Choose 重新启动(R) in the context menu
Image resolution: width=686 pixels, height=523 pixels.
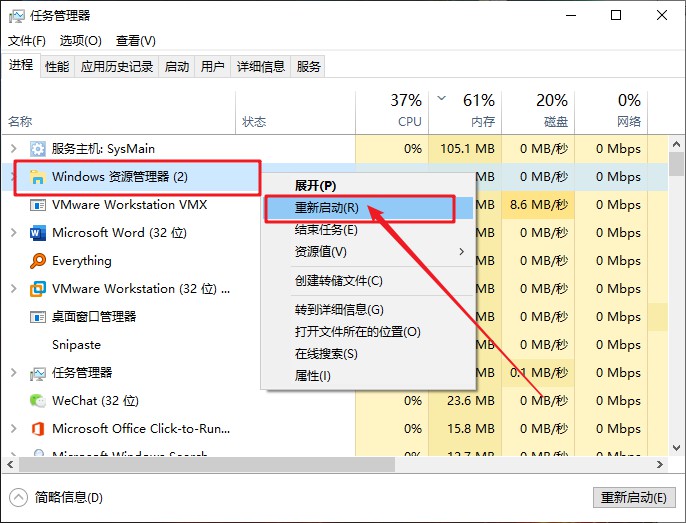click(x=326, y=208)
